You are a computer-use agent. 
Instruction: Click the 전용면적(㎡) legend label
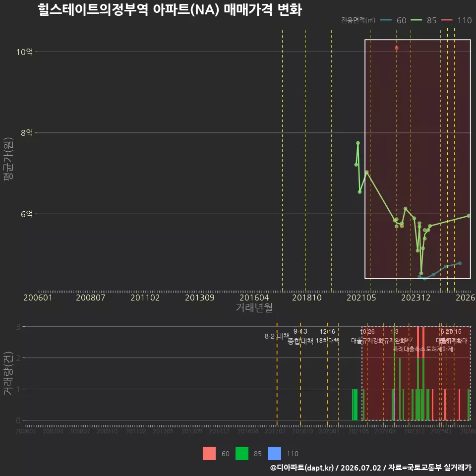pyautogui.click(x=358, y=20)
